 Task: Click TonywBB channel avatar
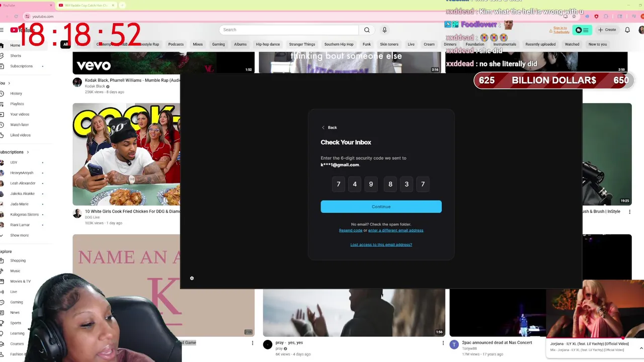[454, 344]
